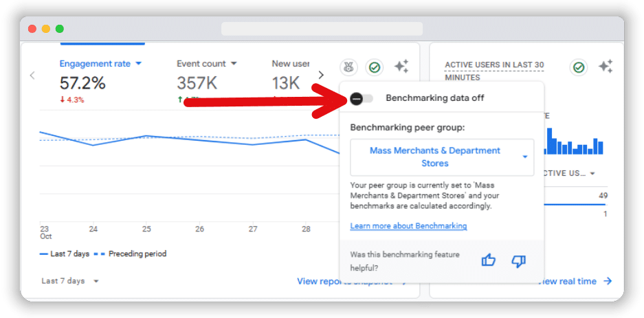Viewport: 644px width, 318px height.
Task: Toggle the Benchmarking data switch on
Action: click(x=362, y=98)
